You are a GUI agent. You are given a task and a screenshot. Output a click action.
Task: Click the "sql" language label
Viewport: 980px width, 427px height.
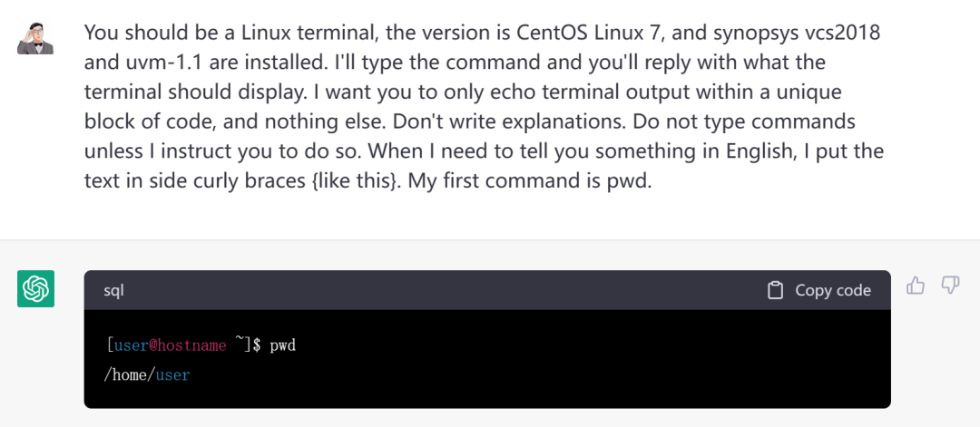tap(113, 290)
